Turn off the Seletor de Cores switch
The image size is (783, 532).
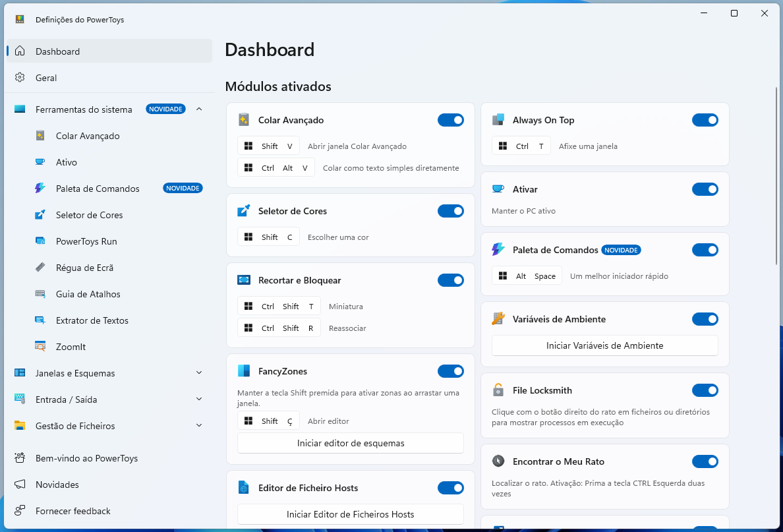point(450,211)
